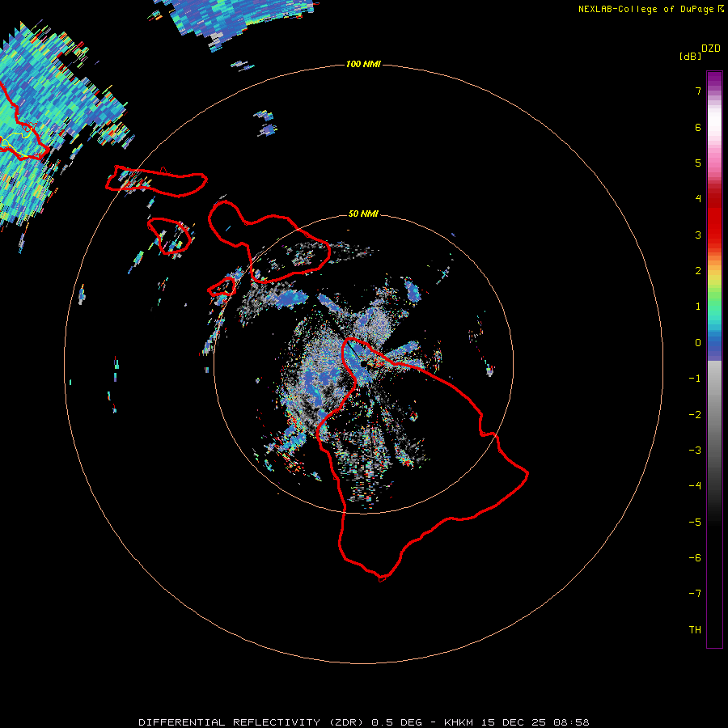Select the -7 value on color scale
This screenshot has height=728, width=728.
[695, 594]
